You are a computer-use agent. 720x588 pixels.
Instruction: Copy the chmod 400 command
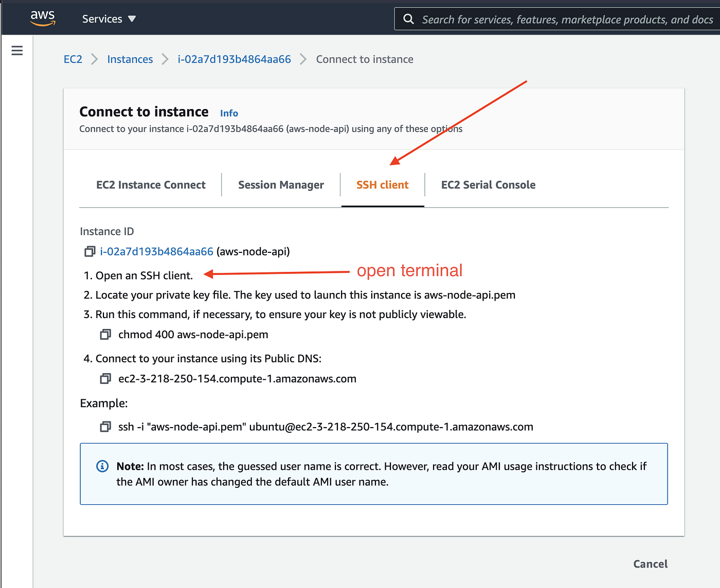105,334
